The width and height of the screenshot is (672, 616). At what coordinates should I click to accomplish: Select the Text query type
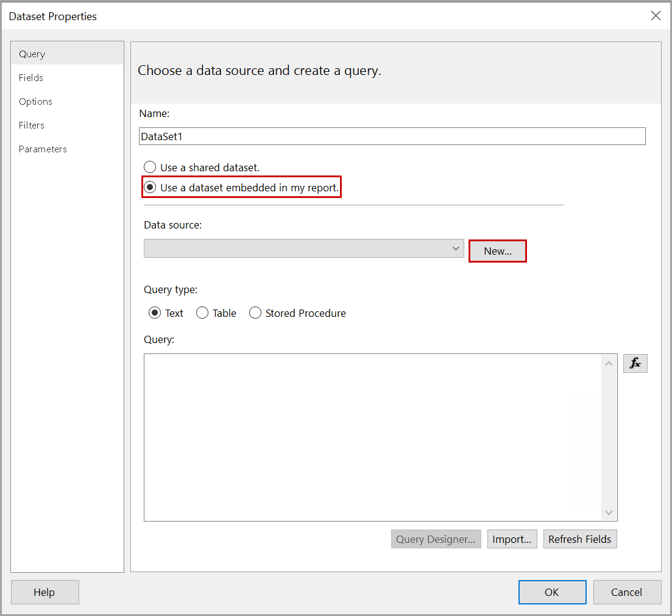click(x=155, y=313)
